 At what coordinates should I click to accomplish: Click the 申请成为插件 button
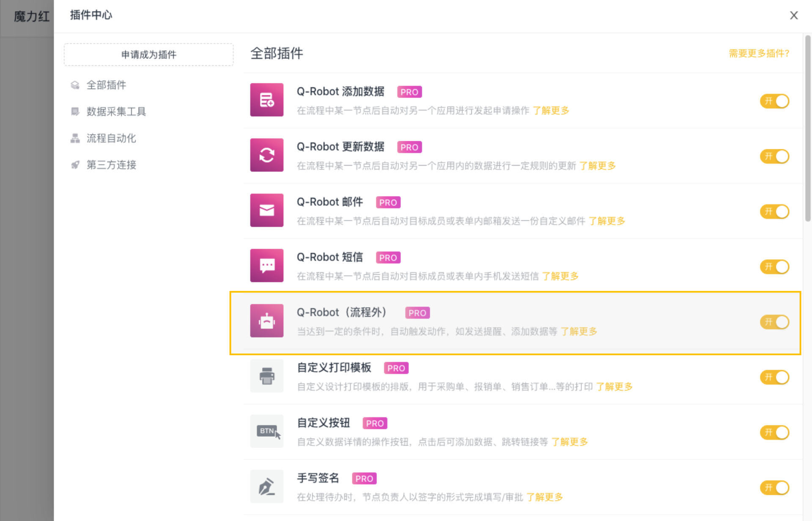pos(148,55)
